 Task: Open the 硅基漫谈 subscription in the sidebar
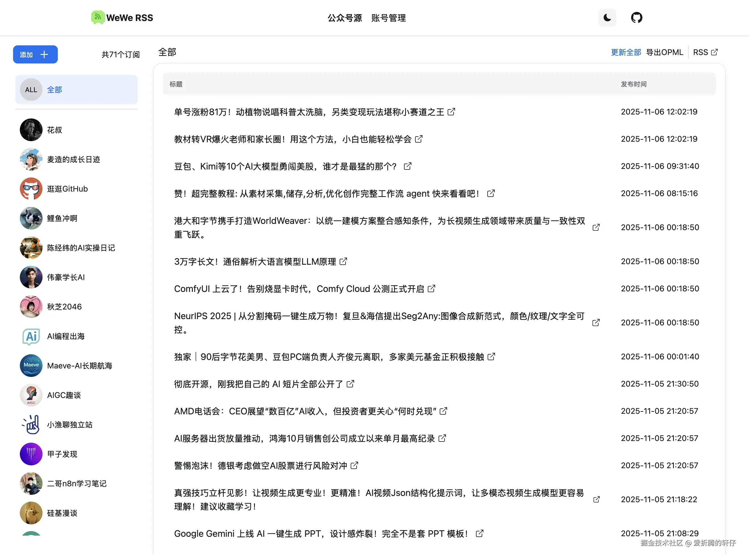62,513
